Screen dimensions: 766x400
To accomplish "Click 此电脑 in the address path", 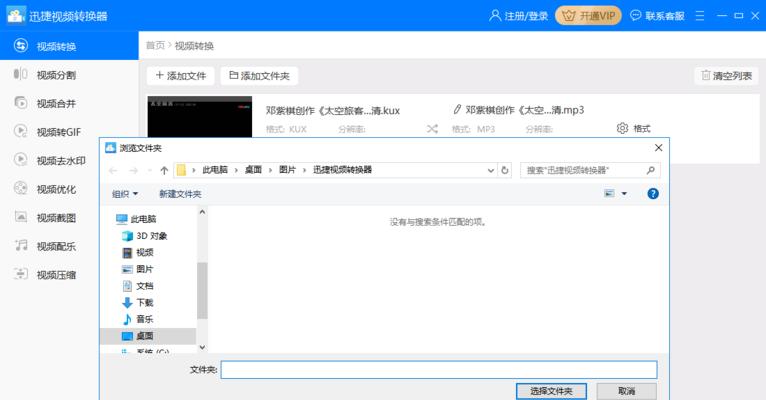I will tap(215, 169).
